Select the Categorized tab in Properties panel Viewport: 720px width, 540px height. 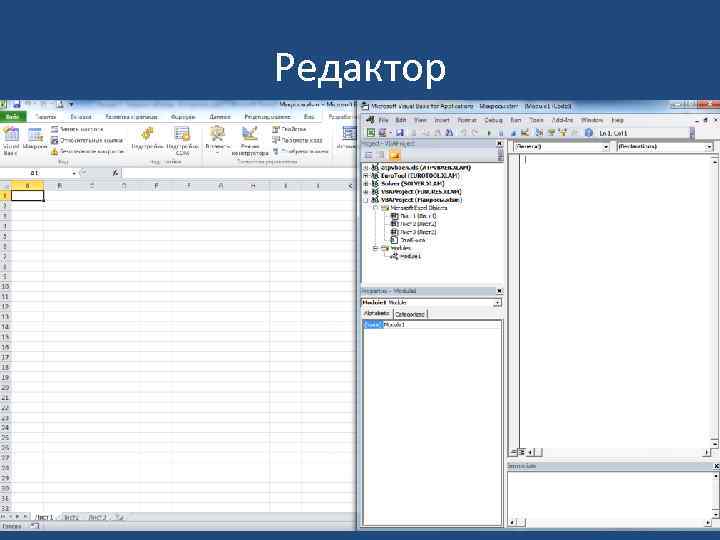[410, 314]
